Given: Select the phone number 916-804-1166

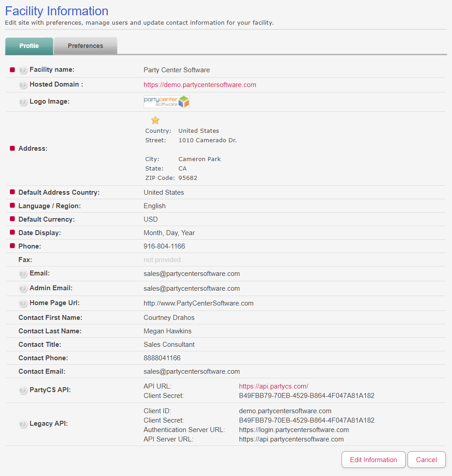Looking at the screenshot, I should click(164, 246).
